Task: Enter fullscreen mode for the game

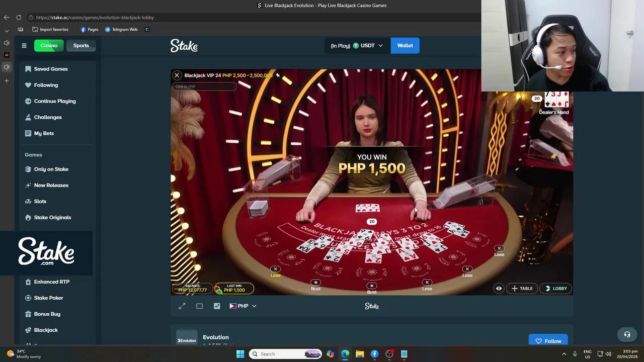Action: (x=182, y=306)
